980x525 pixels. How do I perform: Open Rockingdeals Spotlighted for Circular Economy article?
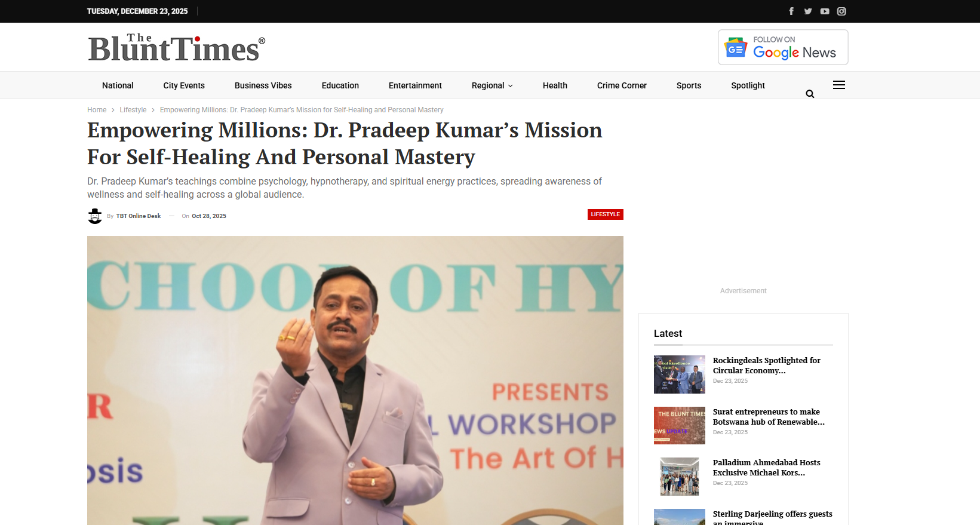click(x=767, y=366)
